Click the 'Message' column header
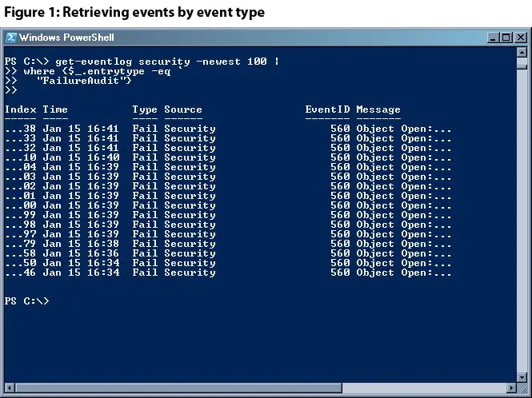Screen dimensions: 532x398 (x=378, y=109)
